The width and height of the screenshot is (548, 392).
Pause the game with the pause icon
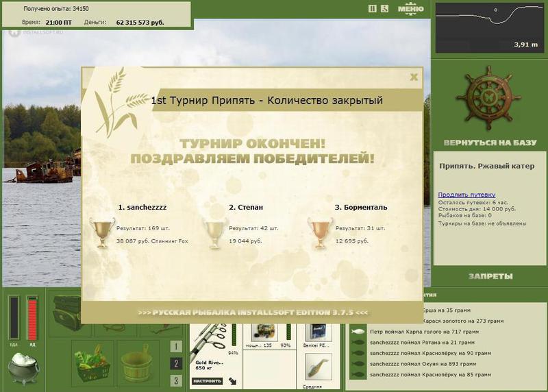(373, 8)
